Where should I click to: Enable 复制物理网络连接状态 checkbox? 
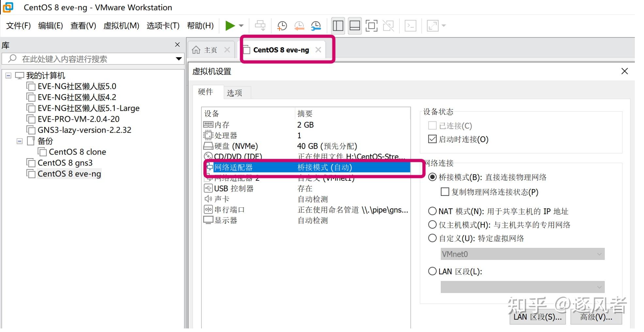[445, 192]
